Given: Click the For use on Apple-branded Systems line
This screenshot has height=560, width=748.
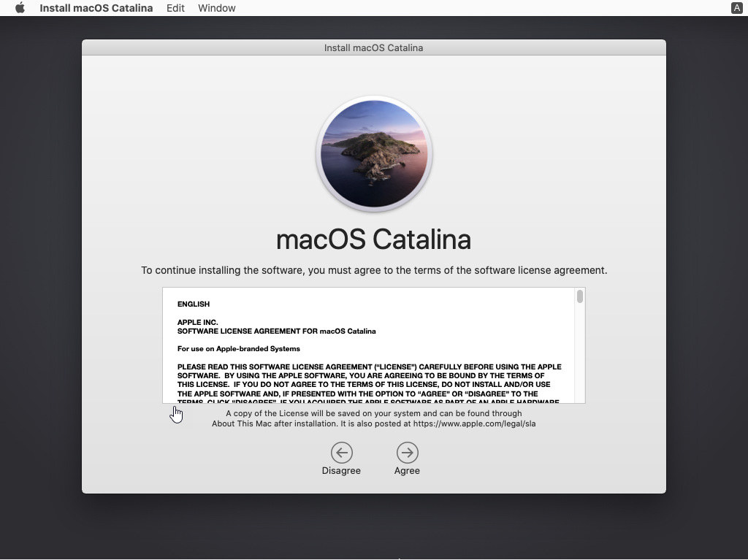Looking at the screenshot, I should [238, 349].
